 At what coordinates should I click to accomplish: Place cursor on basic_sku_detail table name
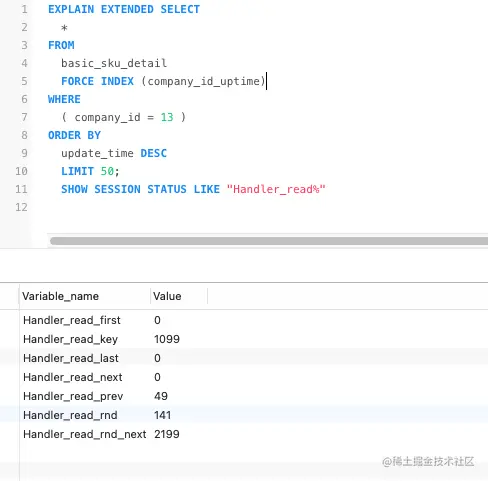pos(114,63)
